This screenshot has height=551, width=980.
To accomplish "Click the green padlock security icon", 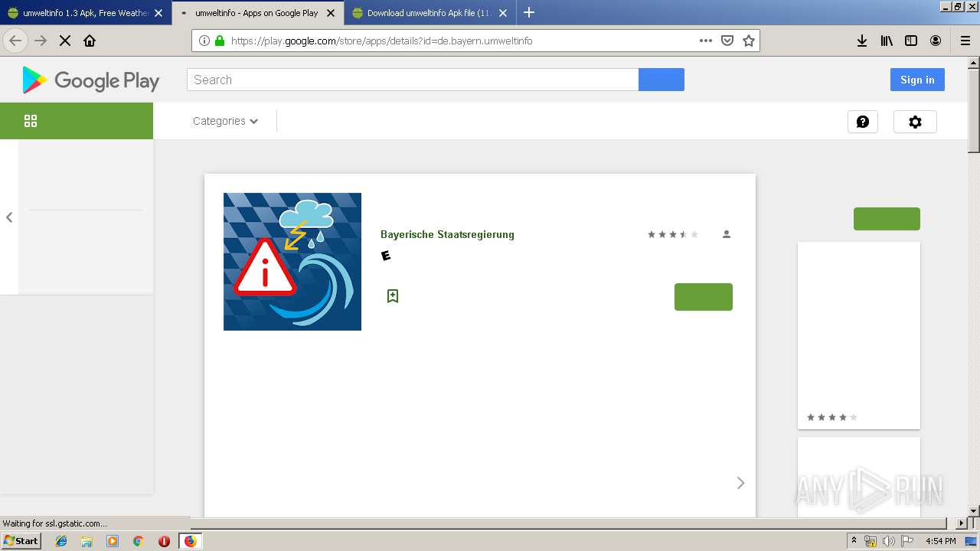I will 220,41.
